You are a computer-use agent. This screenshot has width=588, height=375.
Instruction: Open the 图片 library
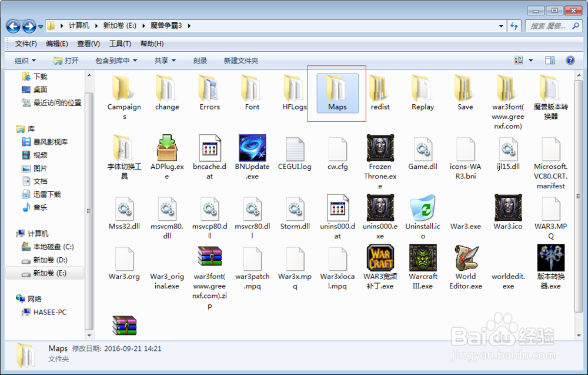point(35,168)
